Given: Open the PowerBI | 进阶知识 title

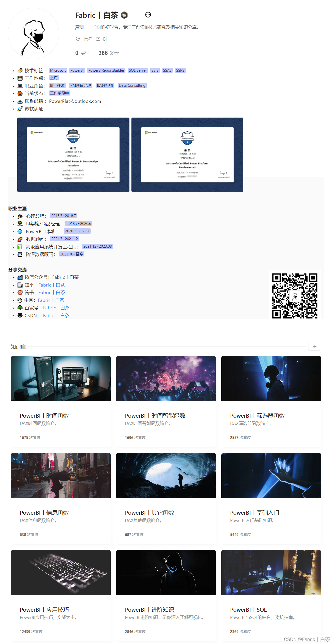Looking at the screenshot, I should point(149,610).
